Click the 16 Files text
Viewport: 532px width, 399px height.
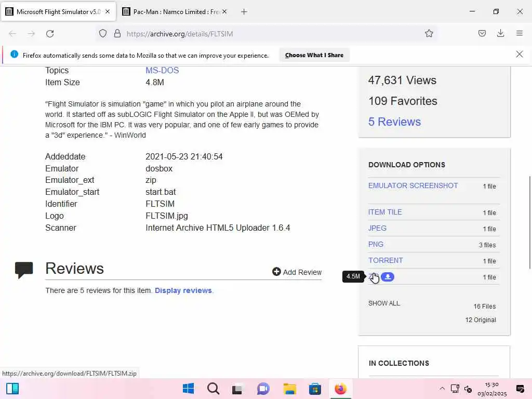(485, 307)
